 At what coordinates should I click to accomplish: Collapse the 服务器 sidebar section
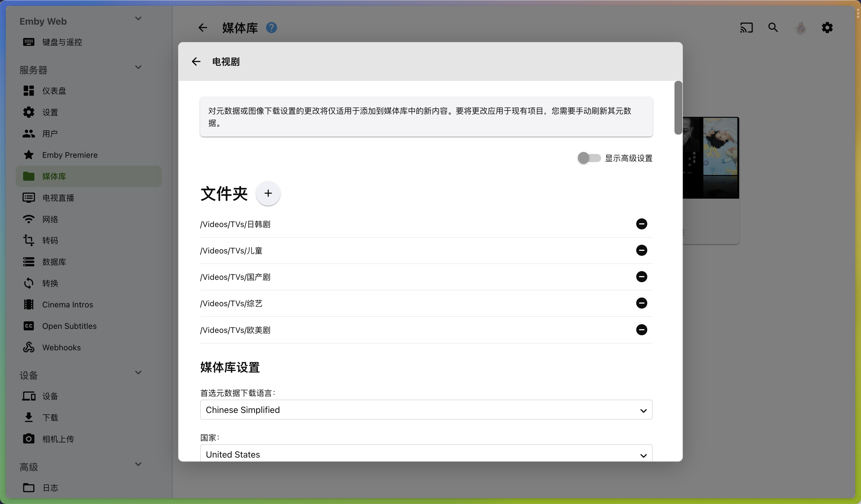(x=138, y=67)
